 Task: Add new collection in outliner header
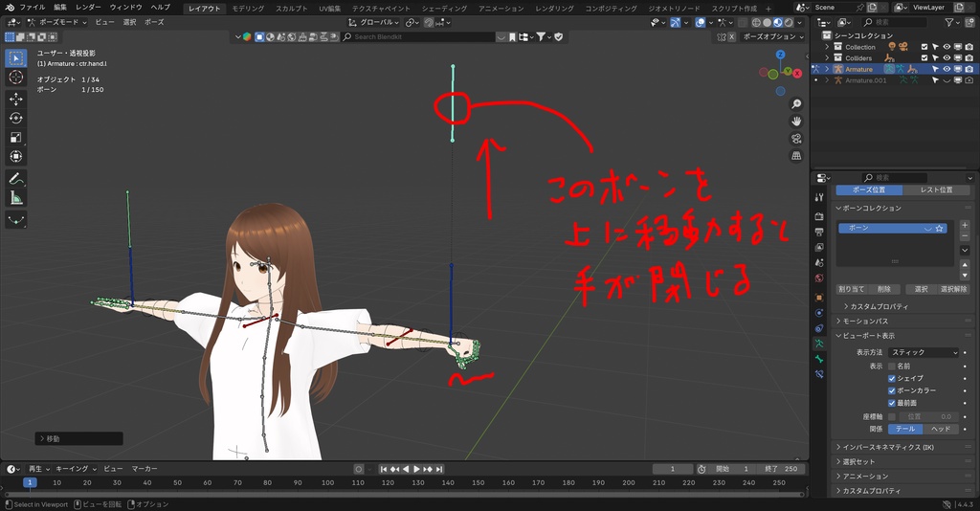[969, 23]
